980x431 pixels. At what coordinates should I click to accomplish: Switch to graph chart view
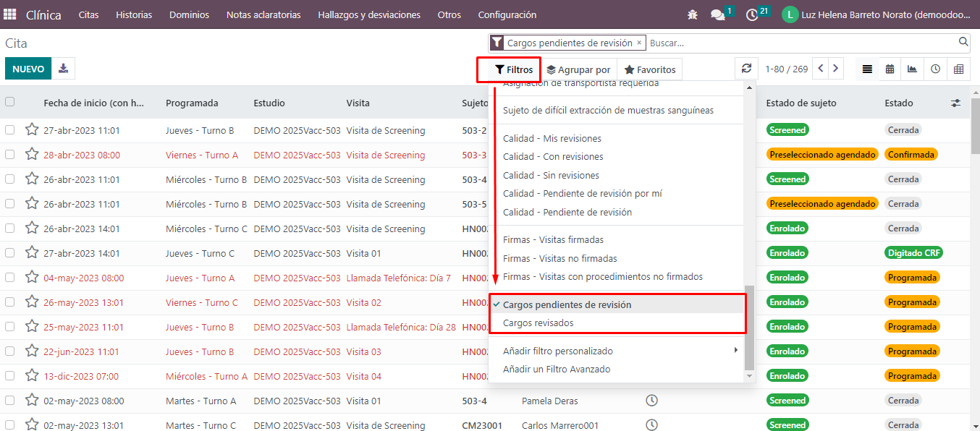[913, 69]
